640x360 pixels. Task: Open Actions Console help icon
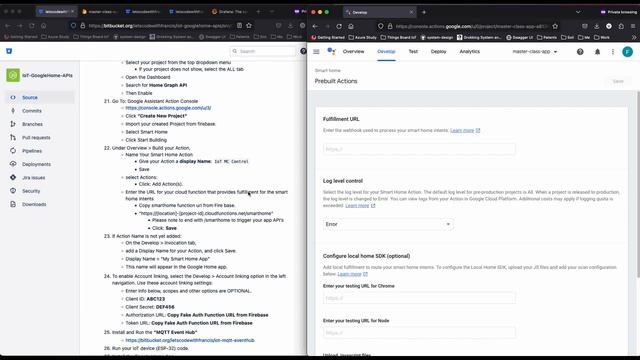tap(580, 52)
